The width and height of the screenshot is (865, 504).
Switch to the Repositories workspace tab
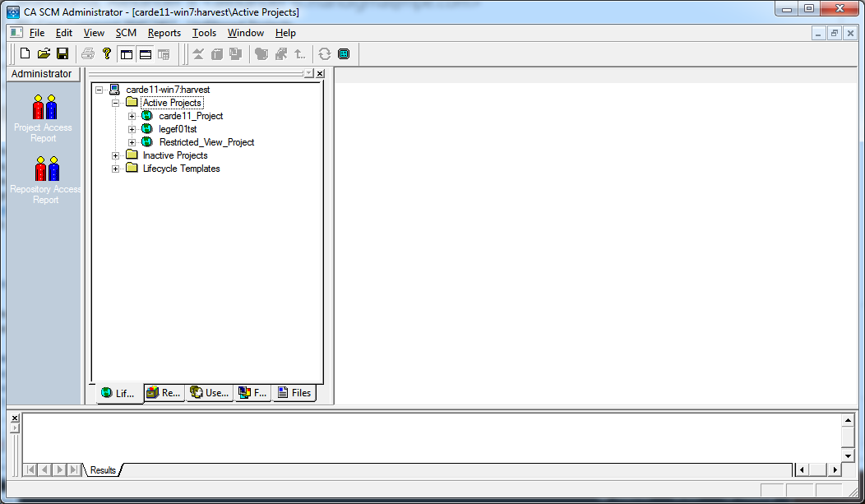(164, 393)
